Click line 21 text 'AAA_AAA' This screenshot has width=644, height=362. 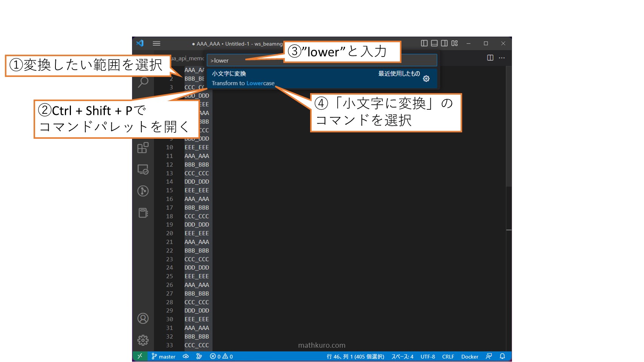pos(197,242)
